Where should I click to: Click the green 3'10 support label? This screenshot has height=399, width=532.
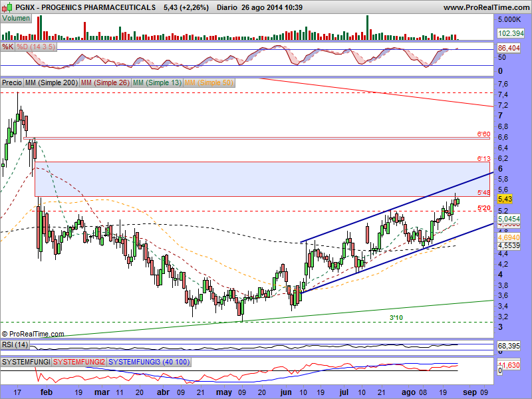pos(396,318)
